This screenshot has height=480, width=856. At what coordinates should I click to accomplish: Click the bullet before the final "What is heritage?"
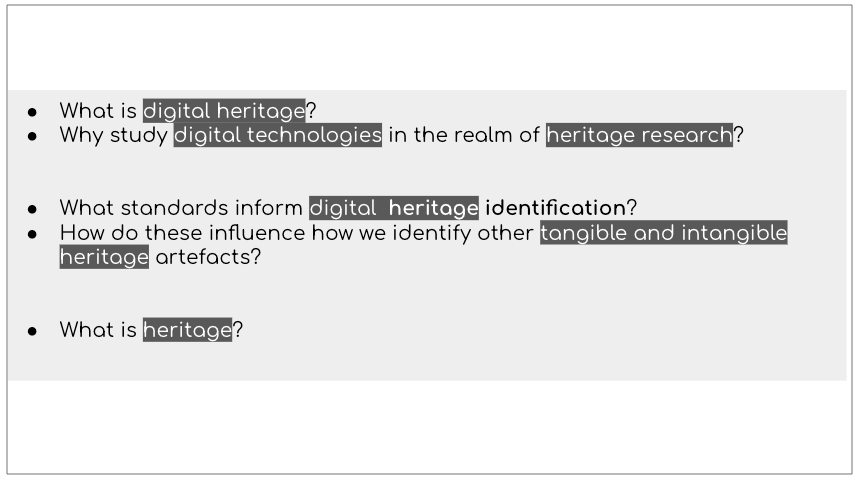click(x=33, y=331)
